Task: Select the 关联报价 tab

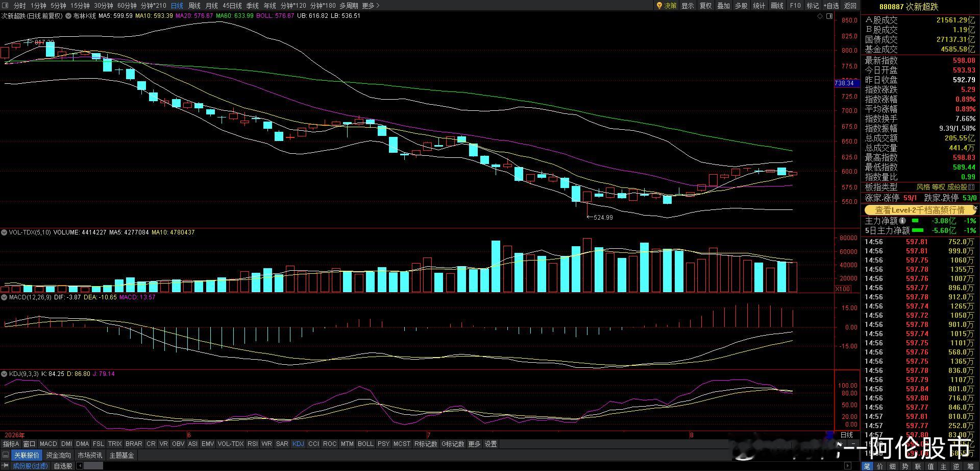Action: (x=27, y=455)
